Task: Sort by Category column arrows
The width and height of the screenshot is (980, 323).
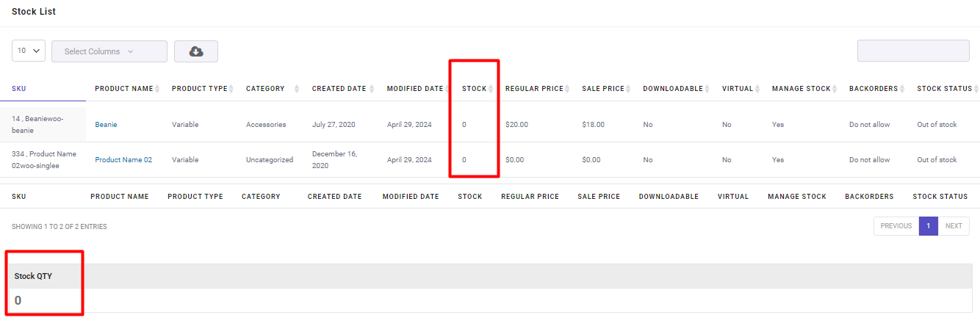Action: point(297,89)
